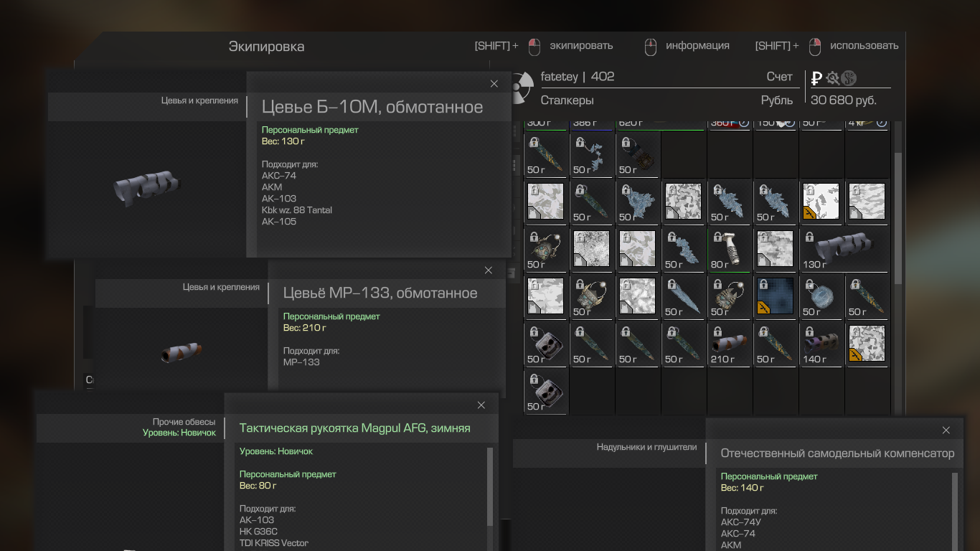The image size is (980, 551).
Task: Click Вес: 210 г in МР-133 tooltip
Action: (x=305, y=328)
